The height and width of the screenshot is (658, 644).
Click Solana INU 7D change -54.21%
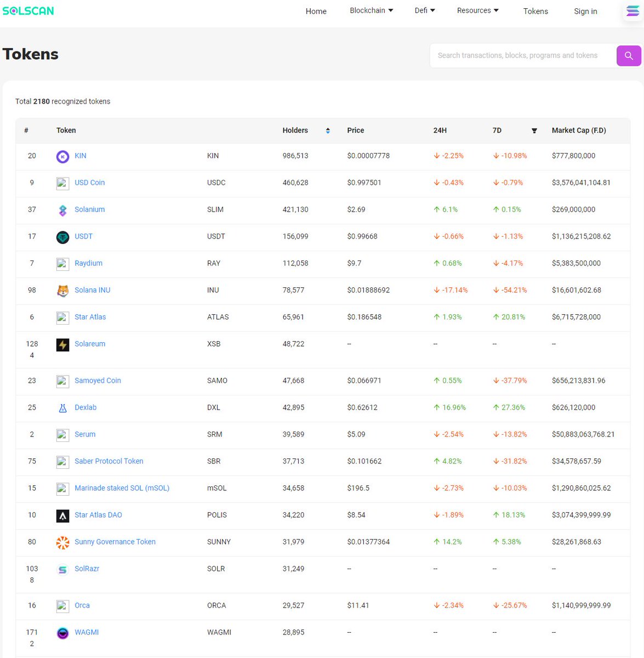coord(510,290)
